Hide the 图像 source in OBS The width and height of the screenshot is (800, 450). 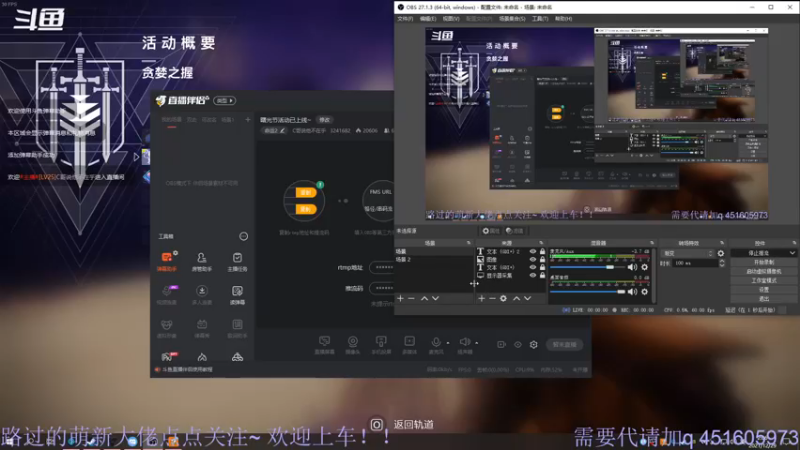point(533,259)
